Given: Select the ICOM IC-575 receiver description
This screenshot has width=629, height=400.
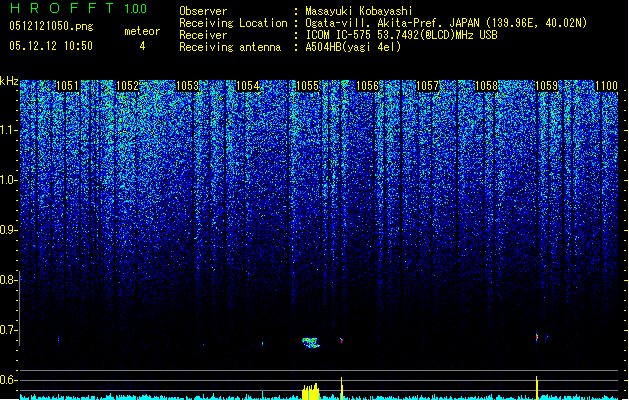Looking at the screenshot, I should pos(401,35).
